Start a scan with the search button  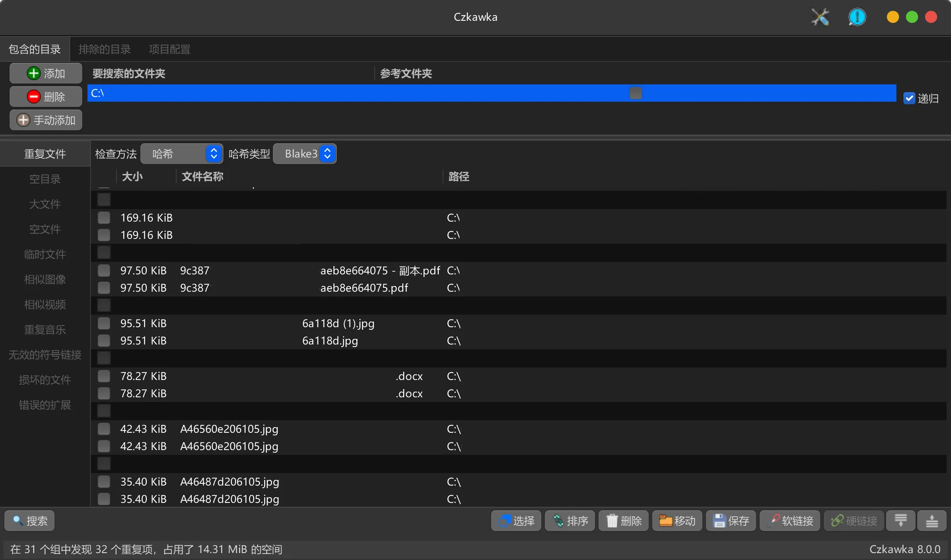pyautogui.click(x=29, y=521)
